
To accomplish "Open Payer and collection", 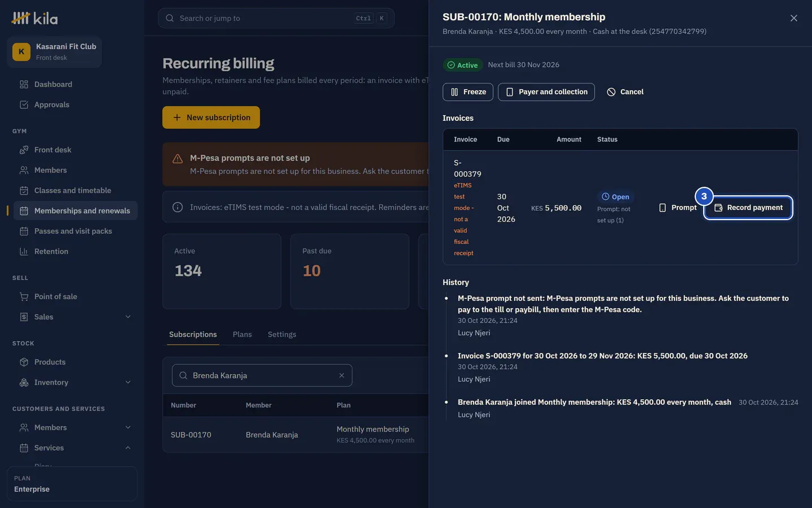I will (546, 92).
